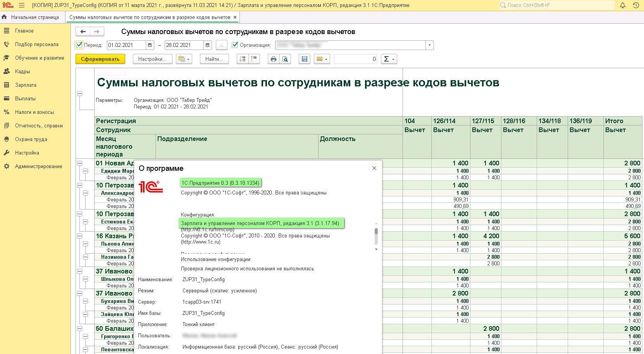Open calendar for end date 28.02.2021
This screenshot has height=354, width=644.
[x=208, y=45]
